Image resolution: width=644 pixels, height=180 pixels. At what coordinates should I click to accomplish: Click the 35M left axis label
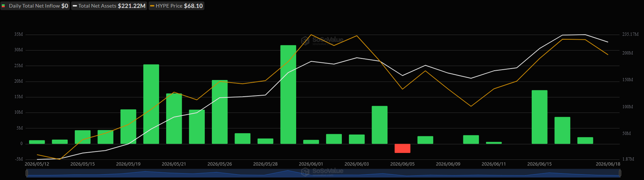click(19, 35)
